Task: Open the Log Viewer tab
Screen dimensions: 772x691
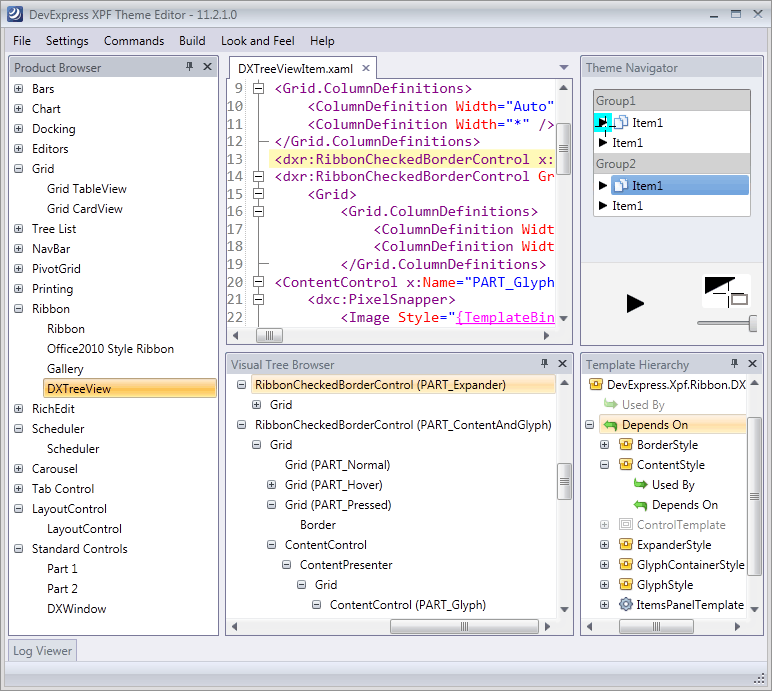Action: (42, 651)
